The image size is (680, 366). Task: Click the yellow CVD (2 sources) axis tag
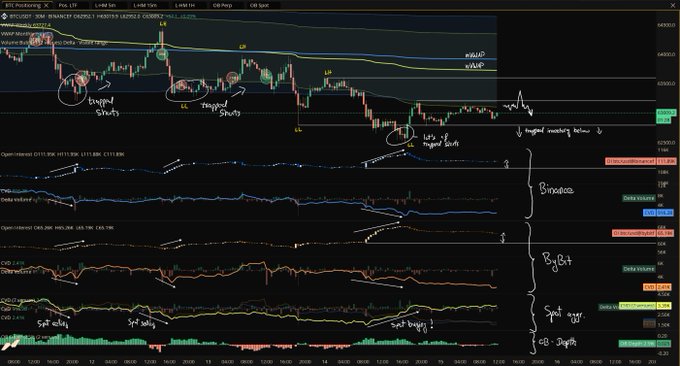638,306
